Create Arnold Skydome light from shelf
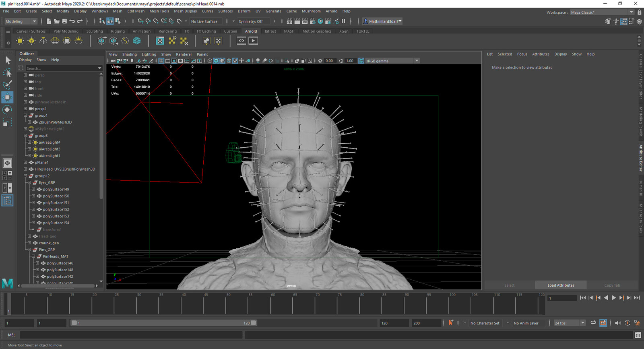This screenshot has height=349, width=644. (55, 41)
